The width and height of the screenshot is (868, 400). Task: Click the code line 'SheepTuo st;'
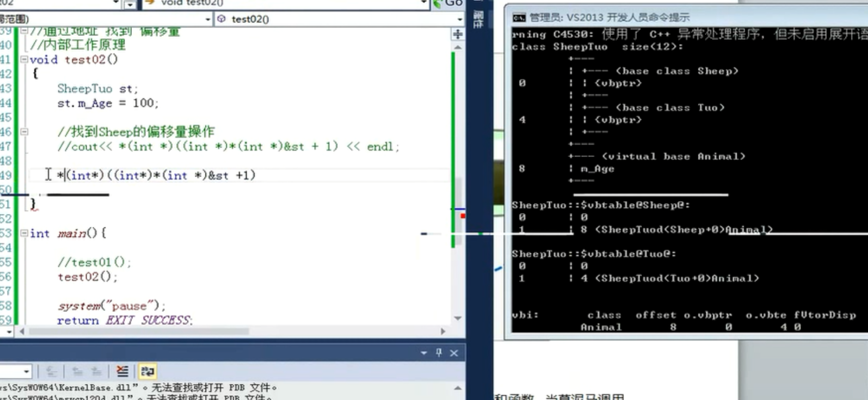pos(97,89)
